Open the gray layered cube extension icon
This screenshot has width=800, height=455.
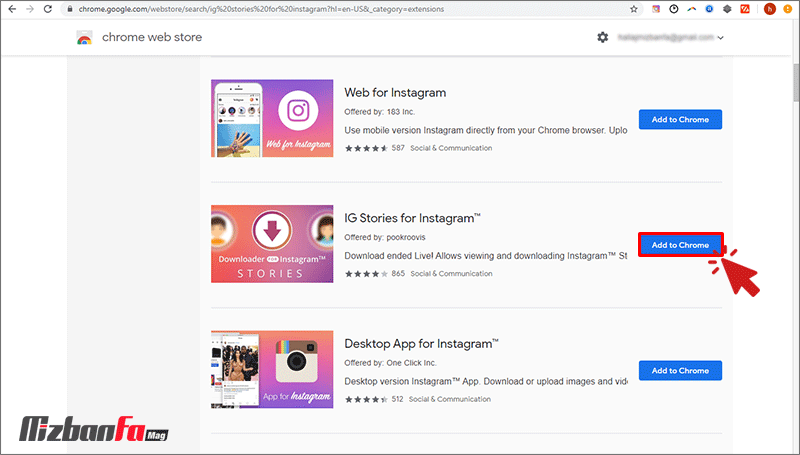tap(727, 9)
